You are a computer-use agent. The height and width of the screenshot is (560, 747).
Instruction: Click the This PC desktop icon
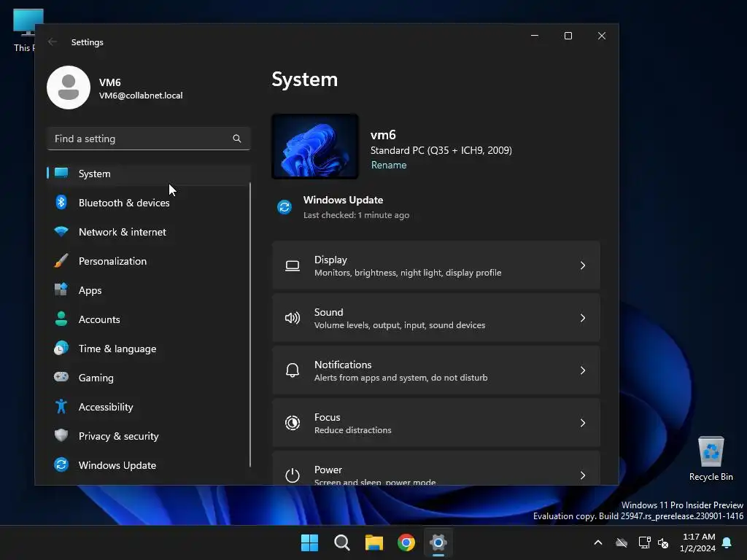click(x=23, y=31)
